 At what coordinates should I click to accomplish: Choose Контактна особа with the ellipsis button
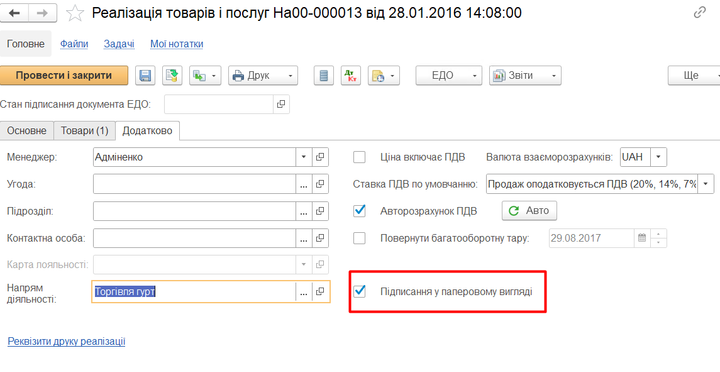(304, 238)
